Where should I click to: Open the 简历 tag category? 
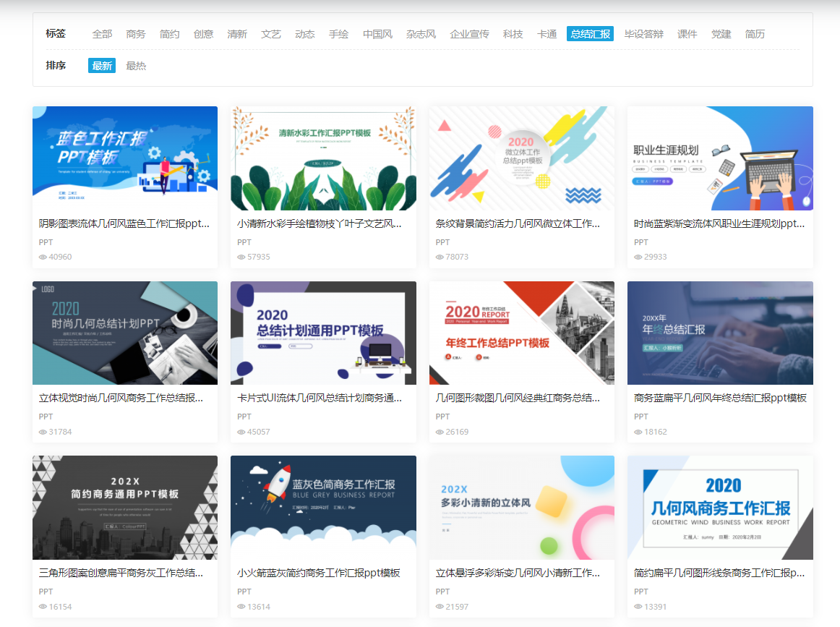(x=754, y=34)
